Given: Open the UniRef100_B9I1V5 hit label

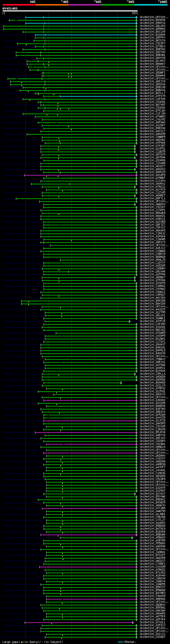Looking at the screenshot, I should (152, 32).
